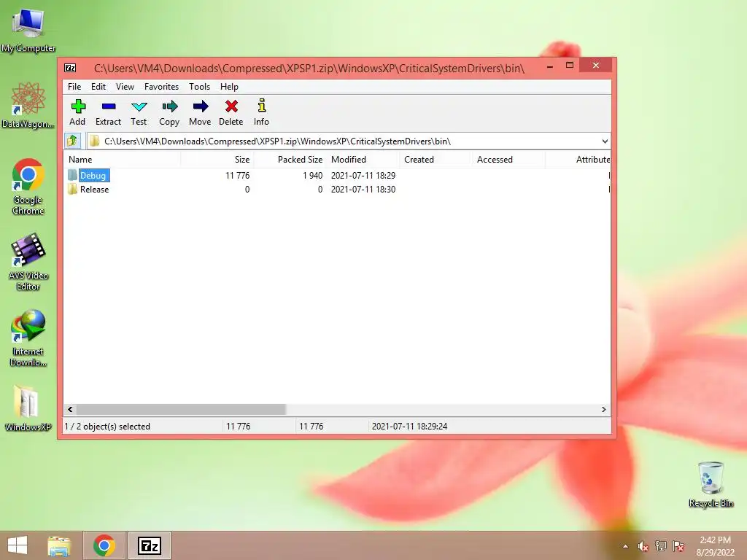
Task: Click modified date 2021-07-11 18:30
Action: coord(363,189)
